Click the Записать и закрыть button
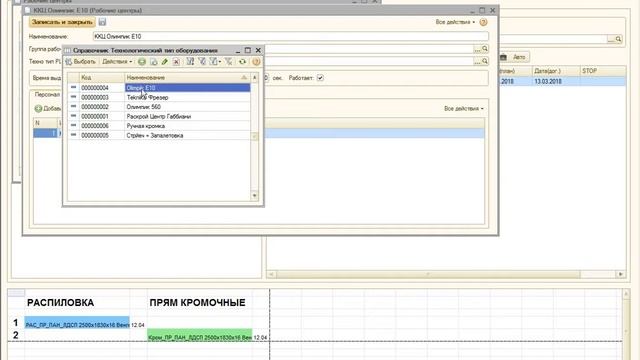This screenshot has width=640, height=360. click(x=62, y=22)
